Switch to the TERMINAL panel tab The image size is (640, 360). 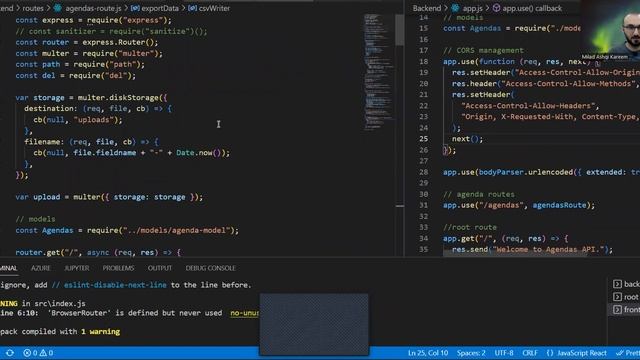pos(9,268)
